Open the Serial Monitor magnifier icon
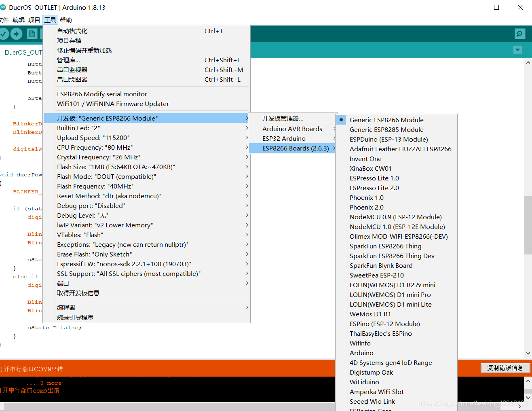Viewport: 532px width, 411px height. [x=520, y=34]
